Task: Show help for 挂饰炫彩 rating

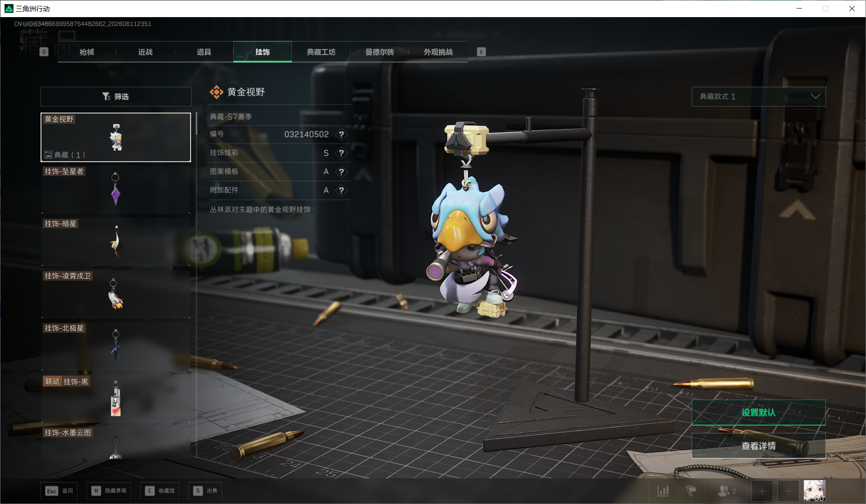Action: pyautogui.click(x=342, y=153)
